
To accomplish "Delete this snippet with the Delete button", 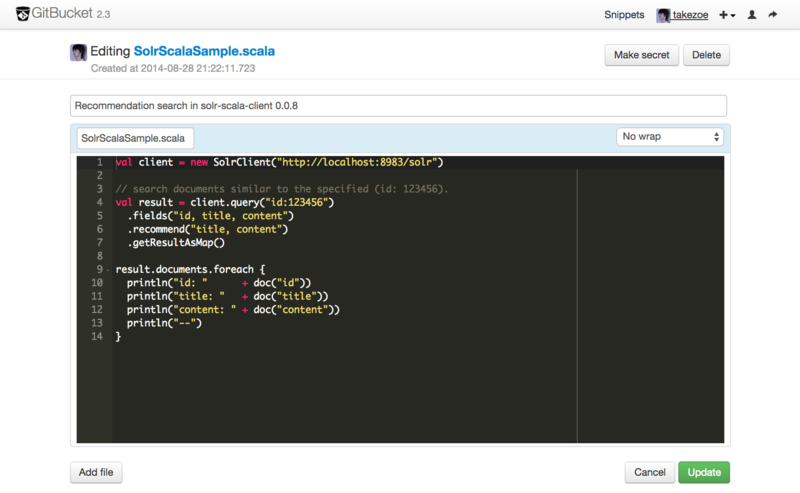I will [706, 55].
